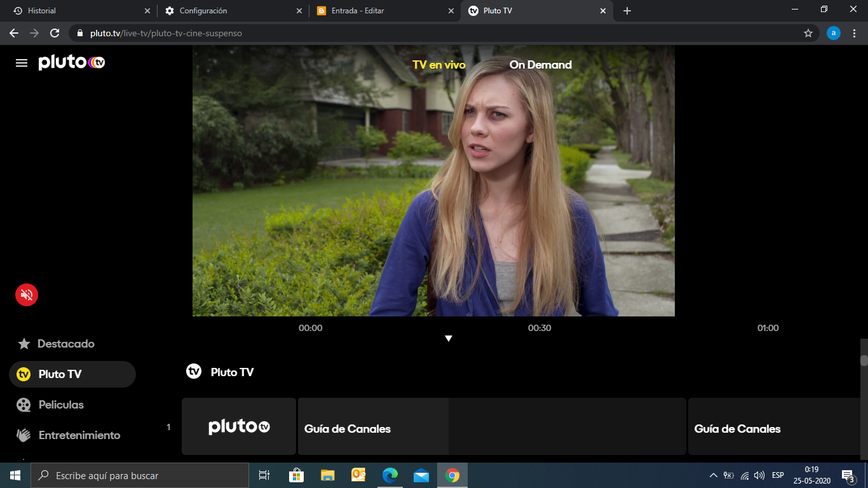This screenshot has width=868, height=488.
Task: Close the Entrada - Editar tab
Action: tap(451, 11)
